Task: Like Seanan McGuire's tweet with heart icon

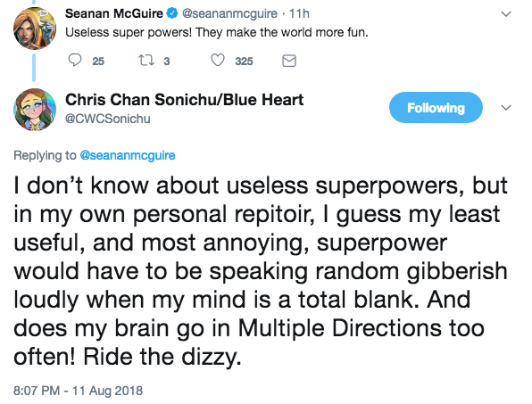Action: 218,61
